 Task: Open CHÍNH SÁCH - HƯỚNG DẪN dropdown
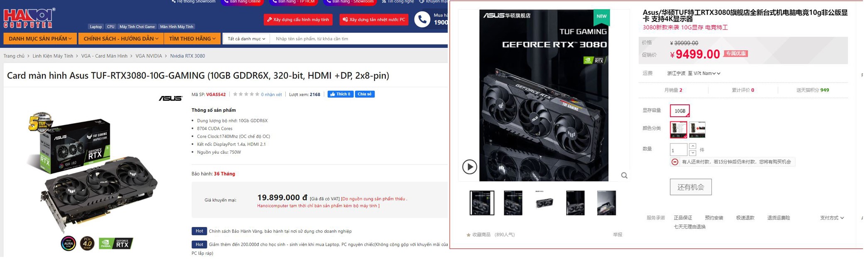(x=121, y=39)
